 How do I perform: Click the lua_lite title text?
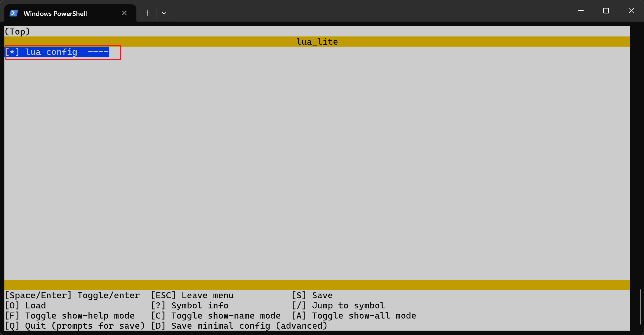[x=317, y=42]
